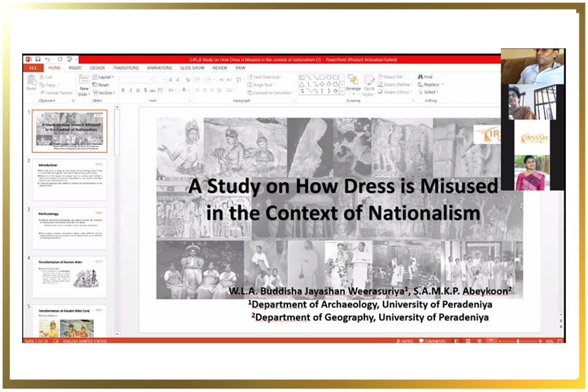
Task: Open the FILE tab
Action: (33, 68)
